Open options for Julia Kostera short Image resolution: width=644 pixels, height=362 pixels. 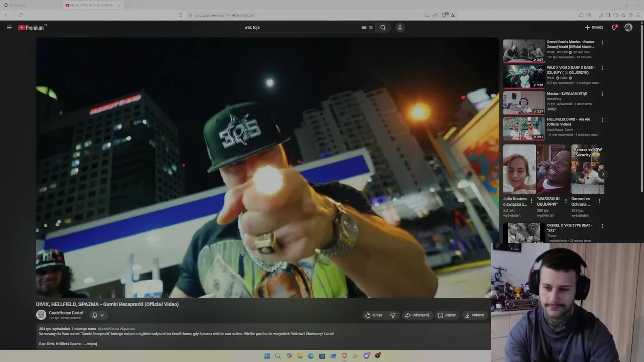531,201
